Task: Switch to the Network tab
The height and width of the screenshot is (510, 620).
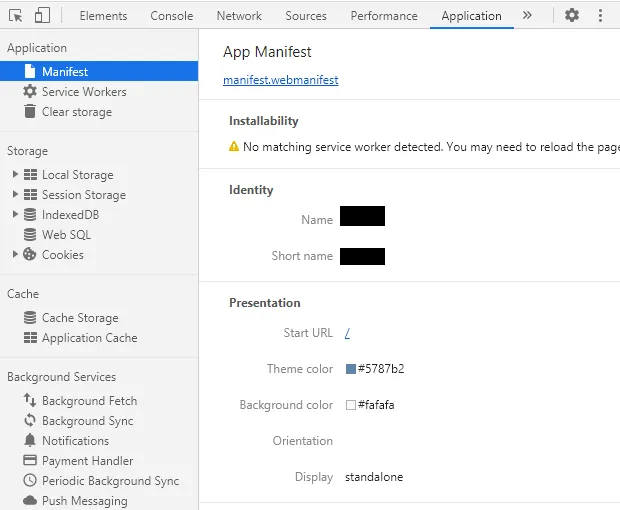Action: tap(239, 16)
